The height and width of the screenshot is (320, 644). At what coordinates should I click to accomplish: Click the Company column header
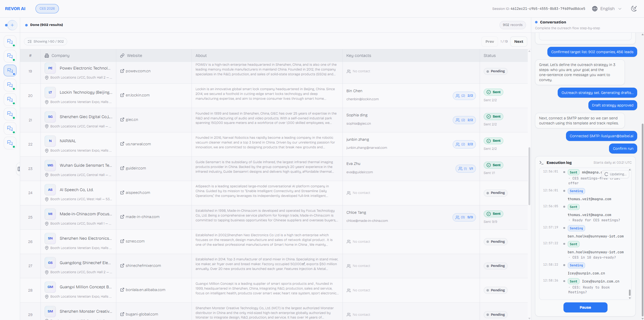pos(60,56)
